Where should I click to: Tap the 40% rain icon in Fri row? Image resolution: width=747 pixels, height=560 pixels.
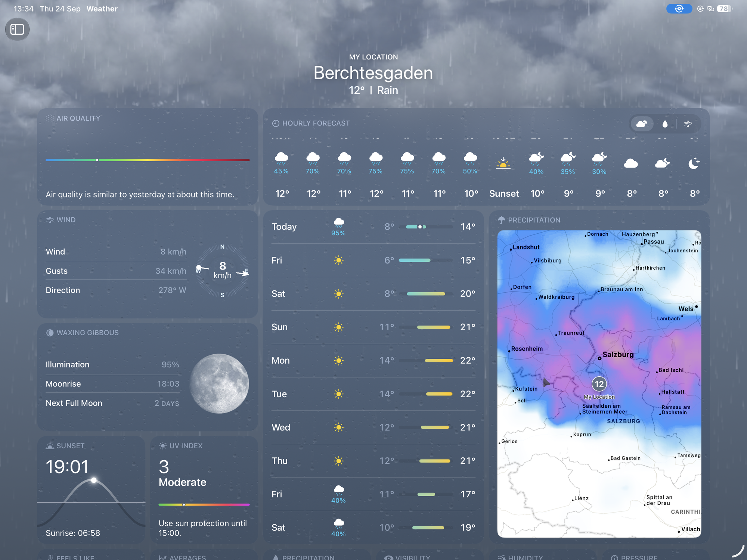[x=338, y=490]
